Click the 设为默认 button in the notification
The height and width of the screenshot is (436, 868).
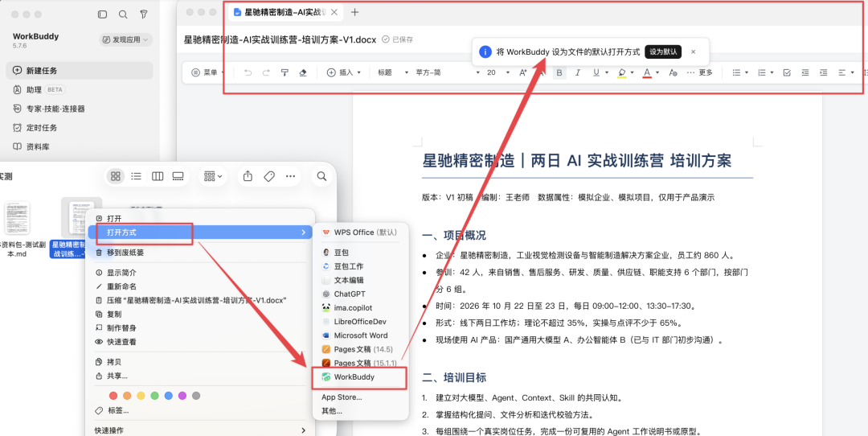[662, 51]
